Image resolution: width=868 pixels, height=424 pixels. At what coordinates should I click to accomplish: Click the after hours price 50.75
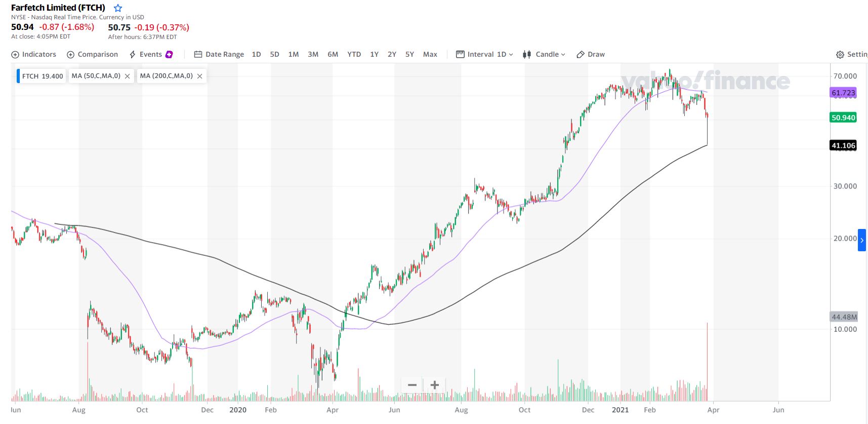119,27
